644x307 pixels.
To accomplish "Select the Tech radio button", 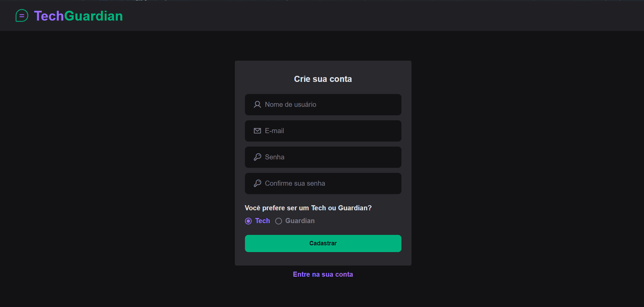I will click(248, 221).
